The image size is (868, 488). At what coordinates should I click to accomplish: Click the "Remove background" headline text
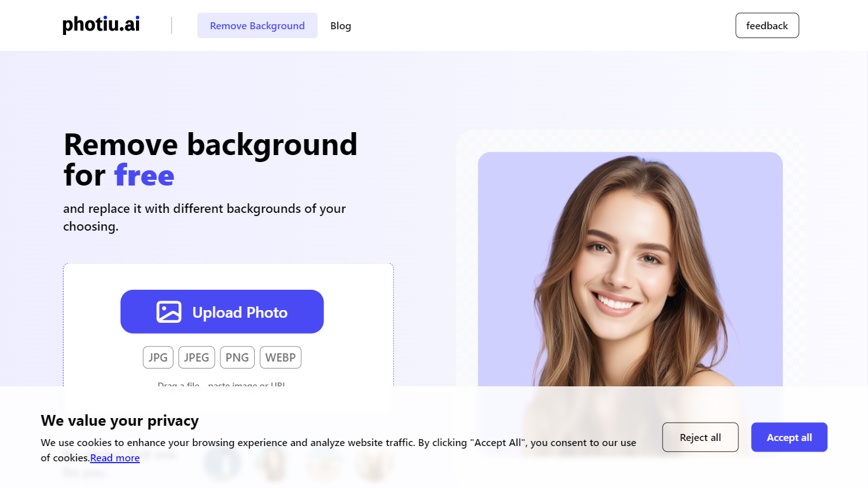pos(210,145)
